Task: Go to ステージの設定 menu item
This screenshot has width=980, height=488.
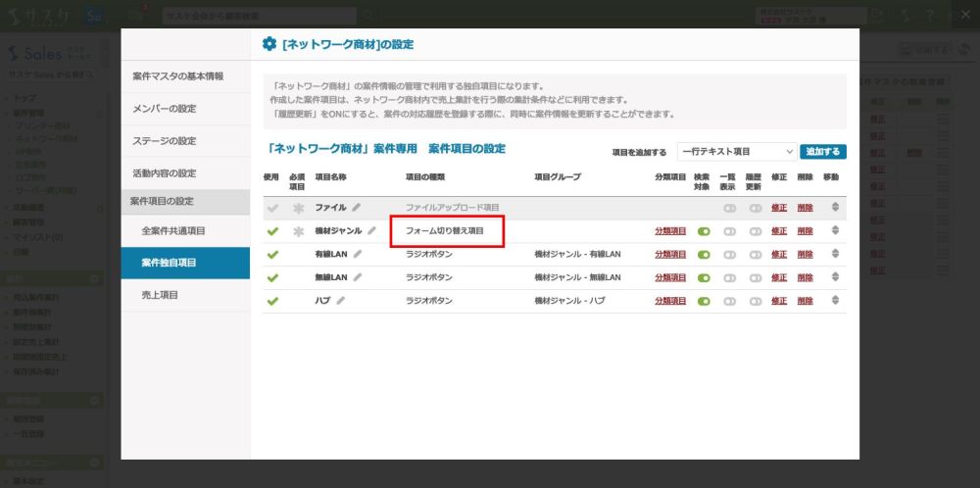Action: click(164, 140)
